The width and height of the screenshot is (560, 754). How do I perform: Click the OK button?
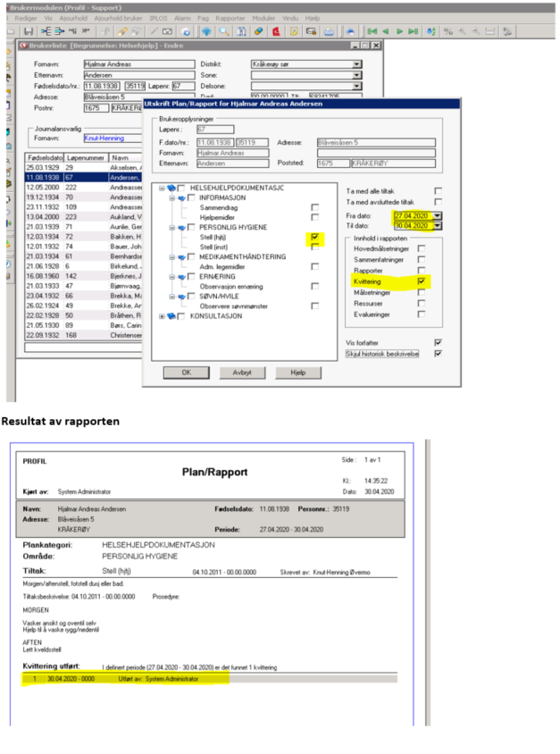coord(183,373)
